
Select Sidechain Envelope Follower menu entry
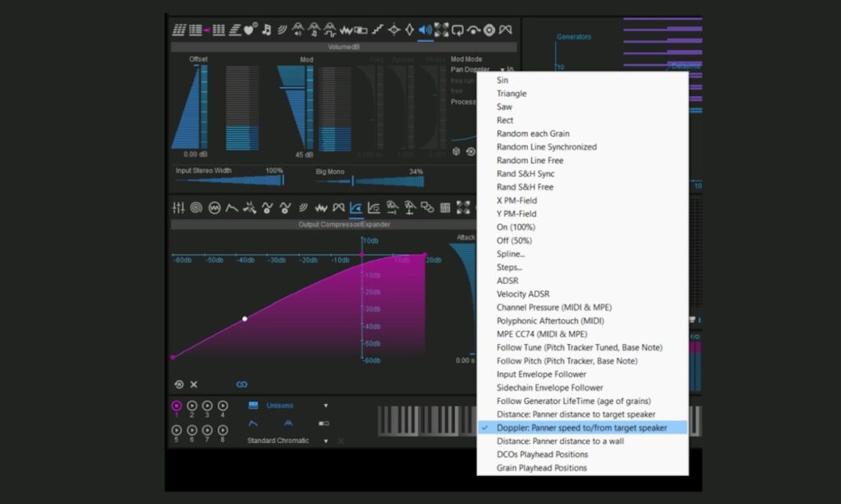point(549,387)
